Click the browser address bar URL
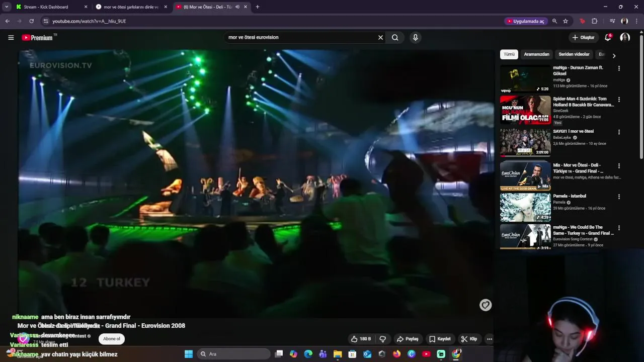The height and width of the screenshot is (362, 644). (x=89, y=21)
